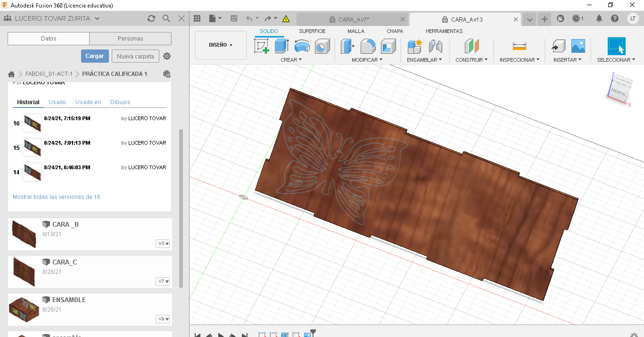
Task: Open the DISEÑO workspace dropdown
Action: pyautogui.click(x=221, y=45)
